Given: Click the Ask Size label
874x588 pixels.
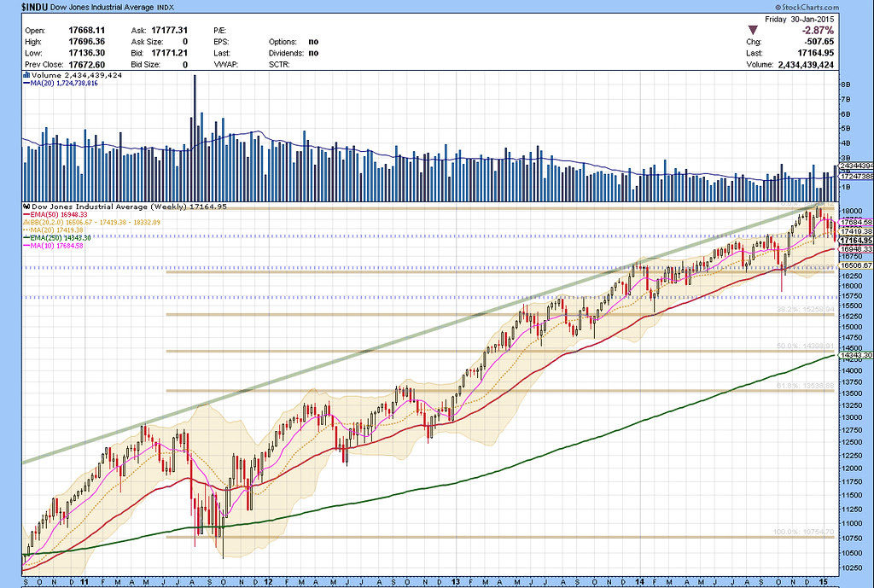Looking at the screenshot, I should [147, 42].
